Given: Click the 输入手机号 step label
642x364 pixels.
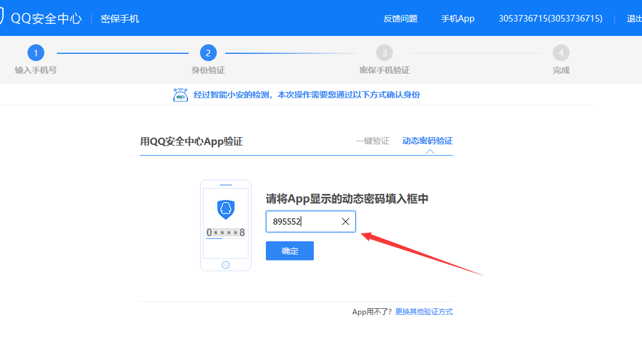Looking at the screenshot, I should point(35,71).
